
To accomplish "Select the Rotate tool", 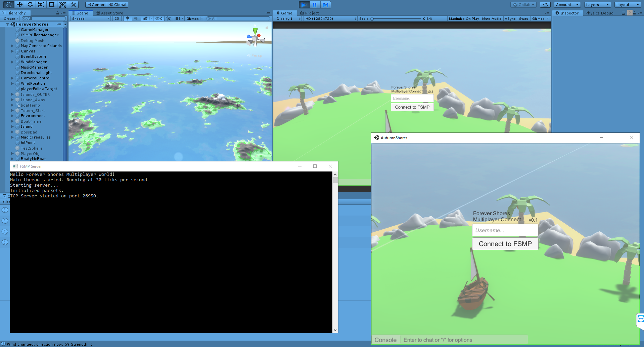I will [x=30, y=4].
